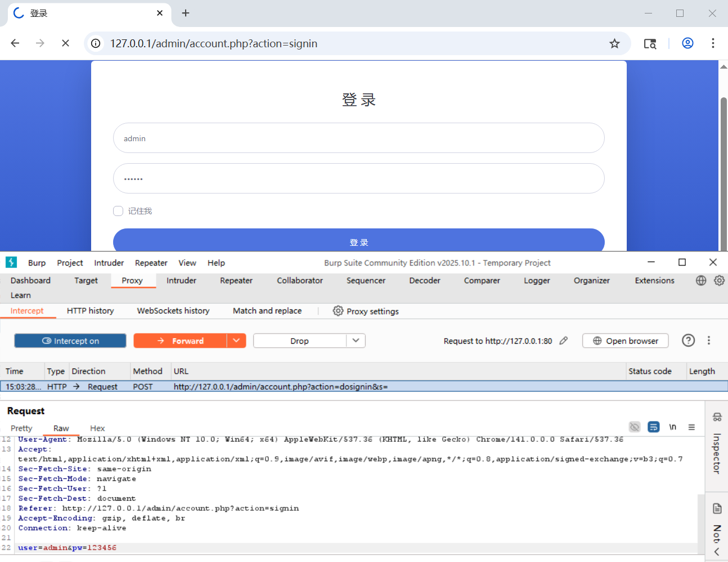Open request editor hamburger menu
Image resolution: width=728 pixels, height=562 pixels.
point(691,427)
